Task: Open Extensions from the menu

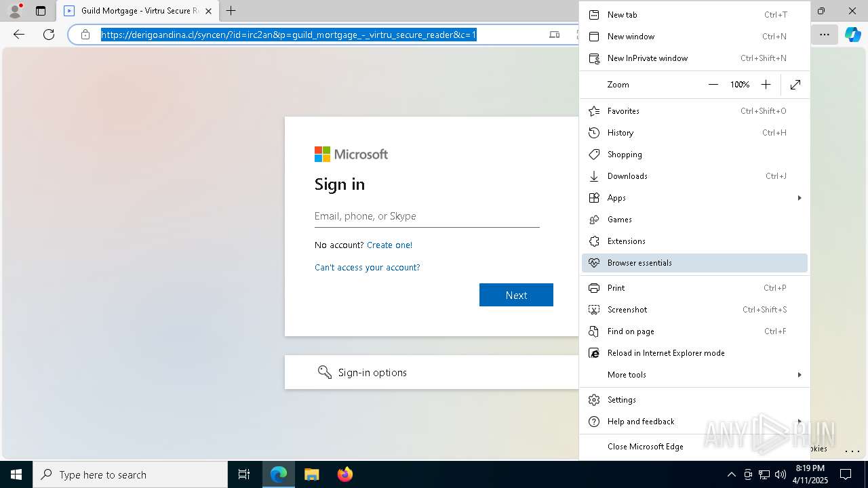Action: click(694, 241)
